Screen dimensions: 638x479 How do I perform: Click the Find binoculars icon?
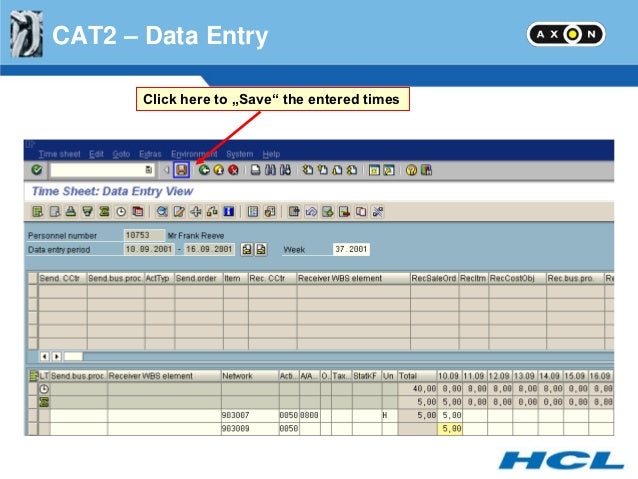tap(270, 170)
